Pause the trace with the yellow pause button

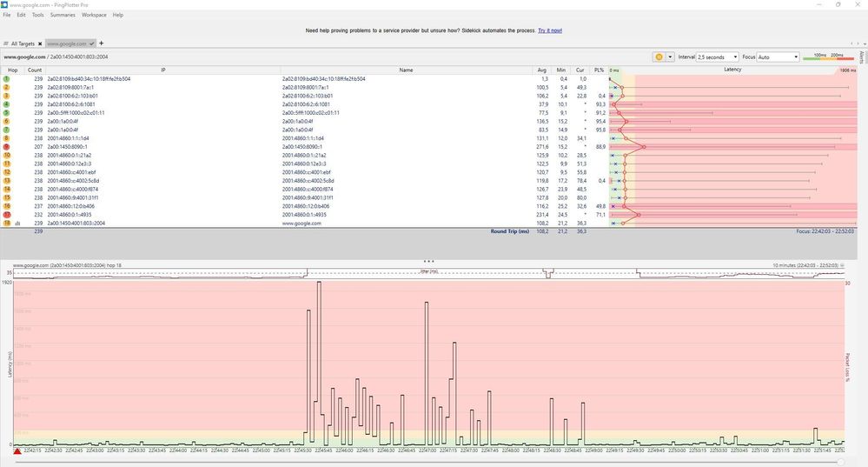659,57
